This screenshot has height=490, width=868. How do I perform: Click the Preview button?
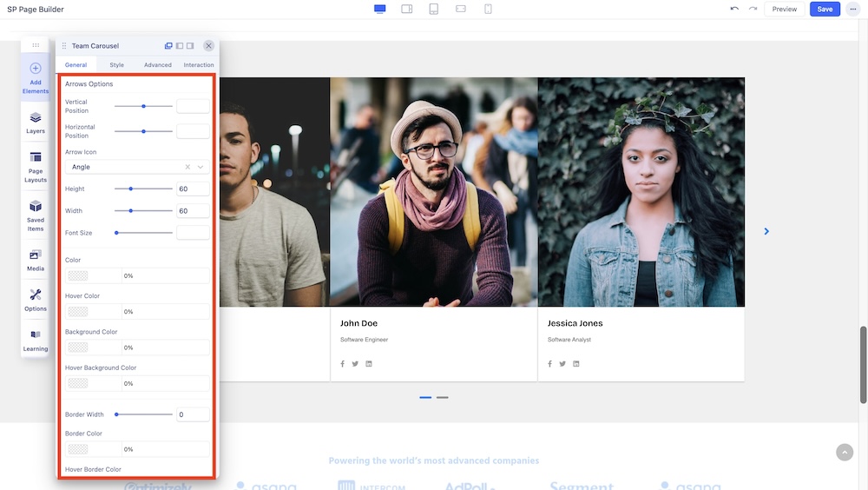point(784,9)
